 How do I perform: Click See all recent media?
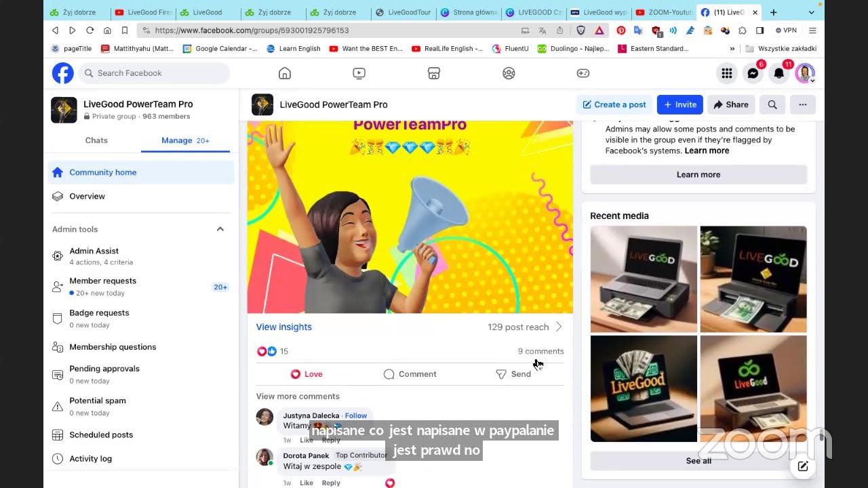coord(698,461)
